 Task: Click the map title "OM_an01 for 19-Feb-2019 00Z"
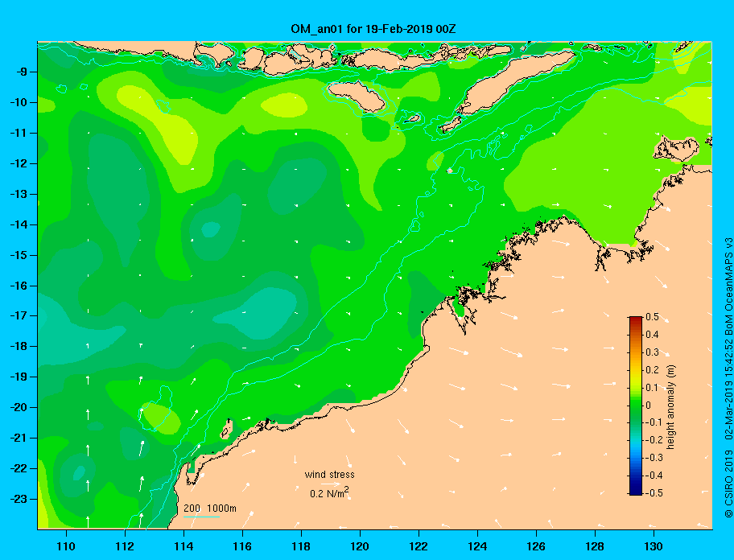(x=373, y=29)
